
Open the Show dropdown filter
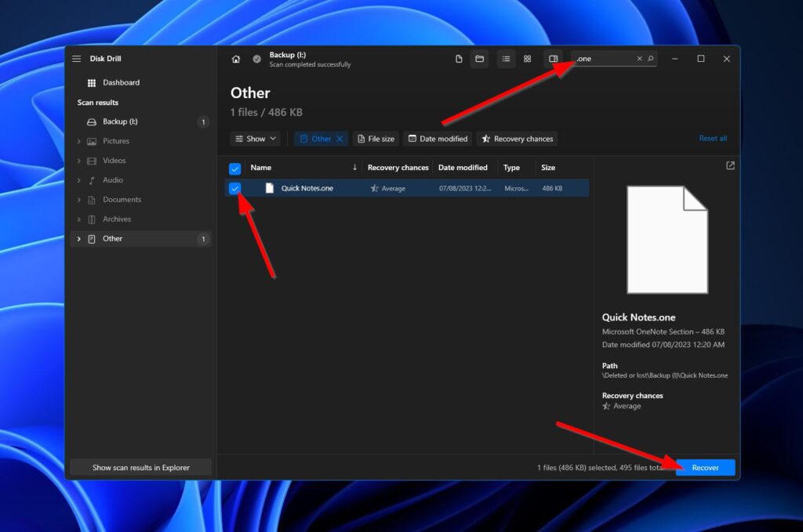[256, 139]
